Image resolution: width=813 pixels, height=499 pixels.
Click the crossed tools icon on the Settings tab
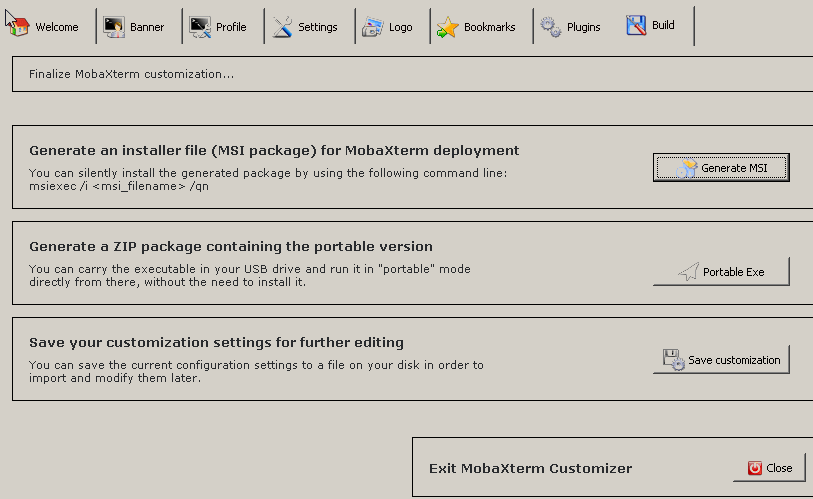(283, 27)
